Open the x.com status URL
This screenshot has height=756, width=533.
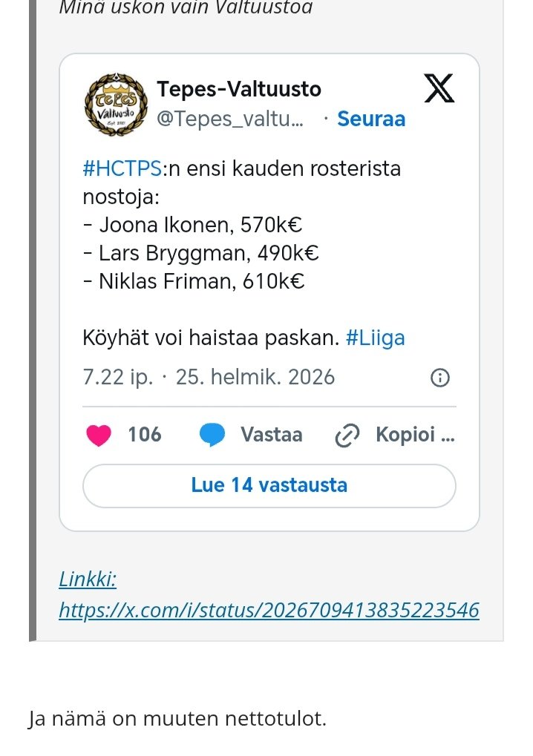click(x=269, y=610)
